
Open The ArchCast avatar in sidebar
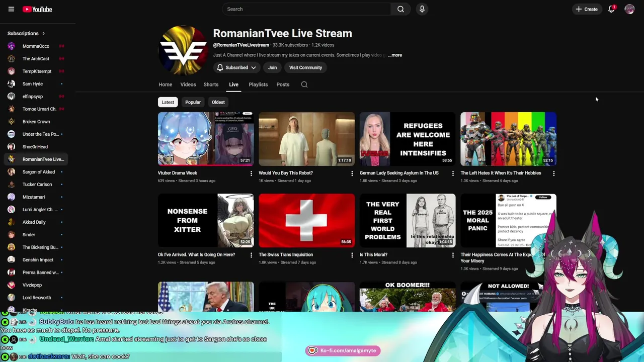click(x=11, y=59)
